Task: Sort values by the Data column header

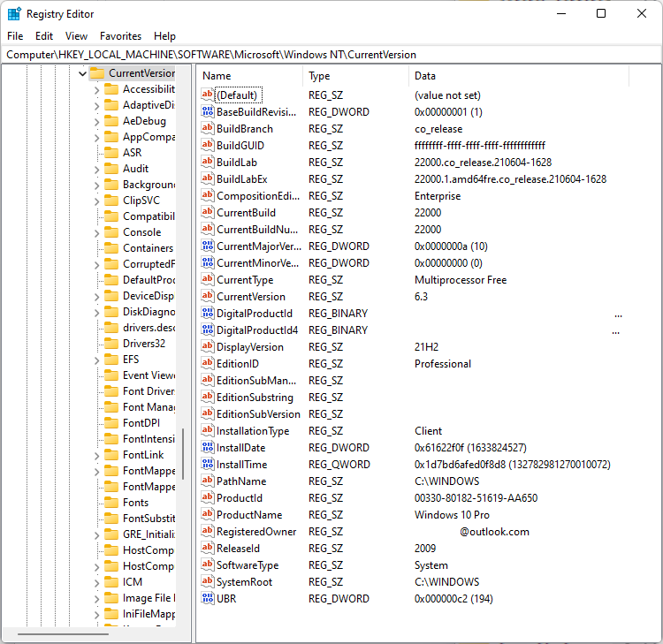Action: click(x=519, y=76)
